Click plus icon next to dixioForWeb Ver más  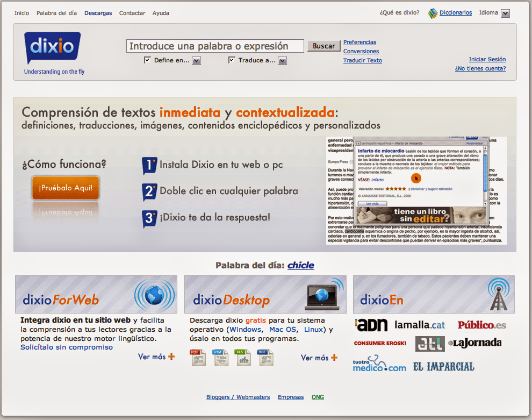[171, 357]
